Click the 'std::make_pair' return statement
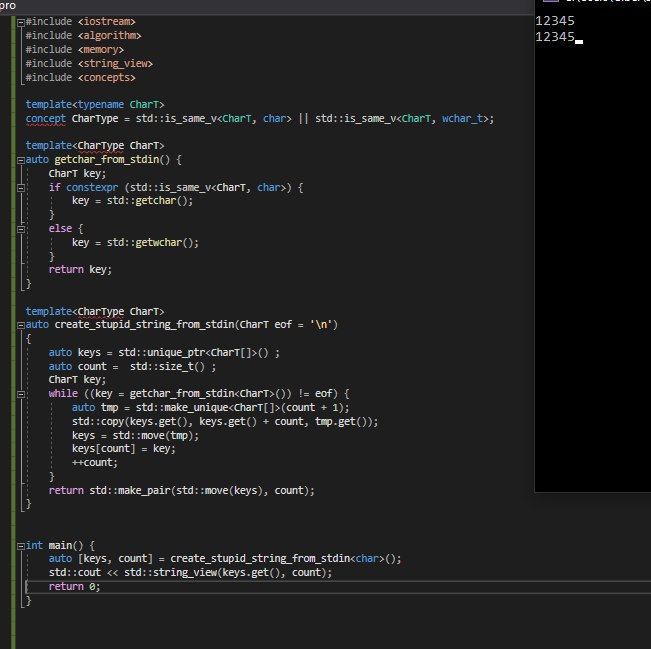 pos(182,490)
